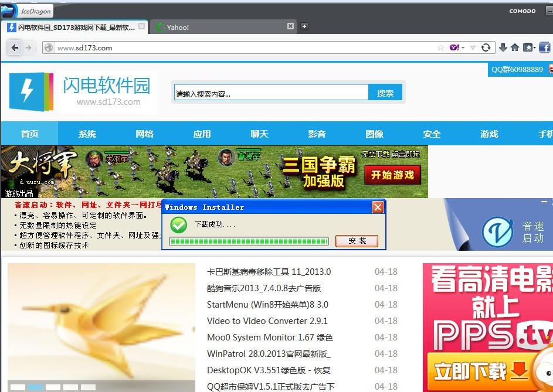Viewport: 553px width, 392px height.
Task: Bookmark this page with the star icon
Action: tap(440, 47)
